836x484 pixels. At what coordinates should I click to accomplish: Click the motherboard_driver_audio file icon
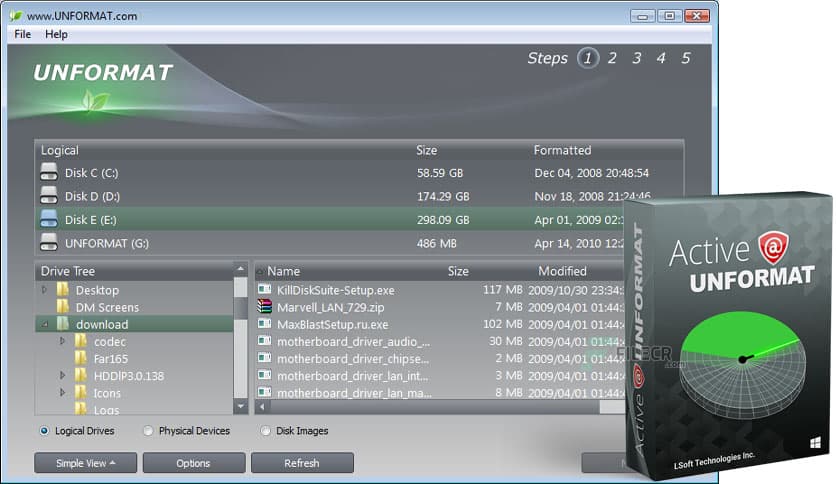(x=265, y=341)
